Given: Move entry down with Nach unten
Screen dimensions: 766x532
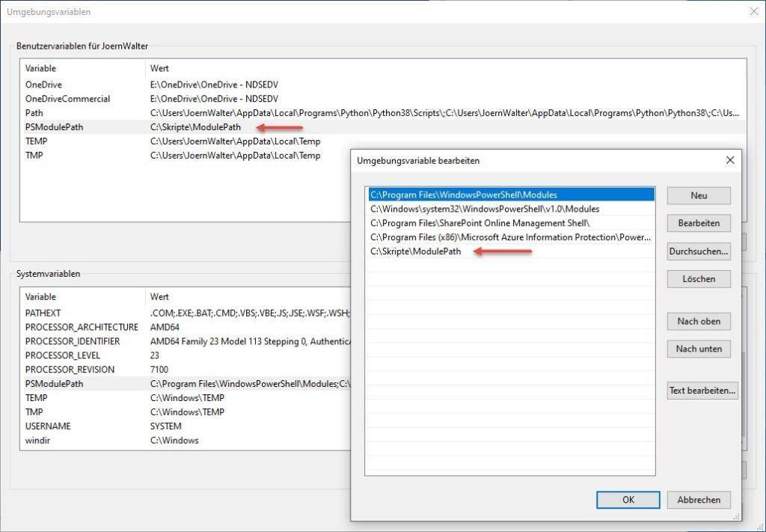Looking at the screenshot, I should coord(698,349).
